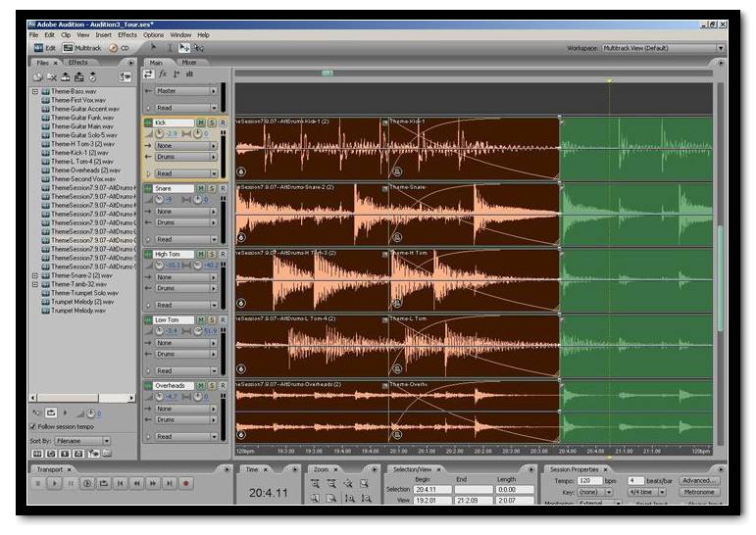
Task: Click Play Looped in Transport
Action: 104,483
